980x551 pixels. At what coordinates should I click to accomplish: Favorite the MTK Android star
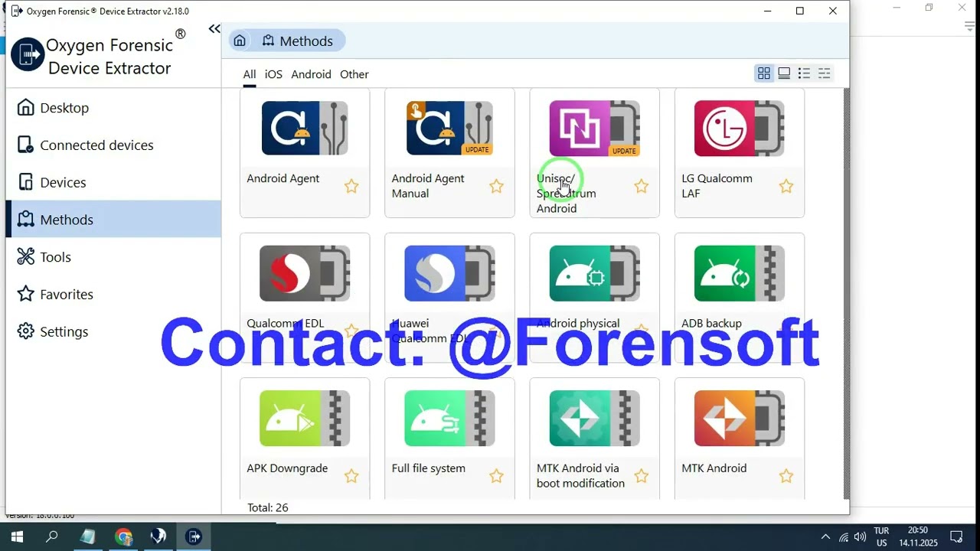[x=786, y=476]
